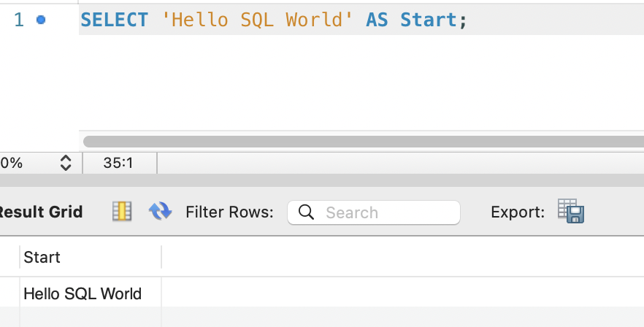644x327 pixels.
Task: Click the Result Grid label
Action: click(41, 212)
